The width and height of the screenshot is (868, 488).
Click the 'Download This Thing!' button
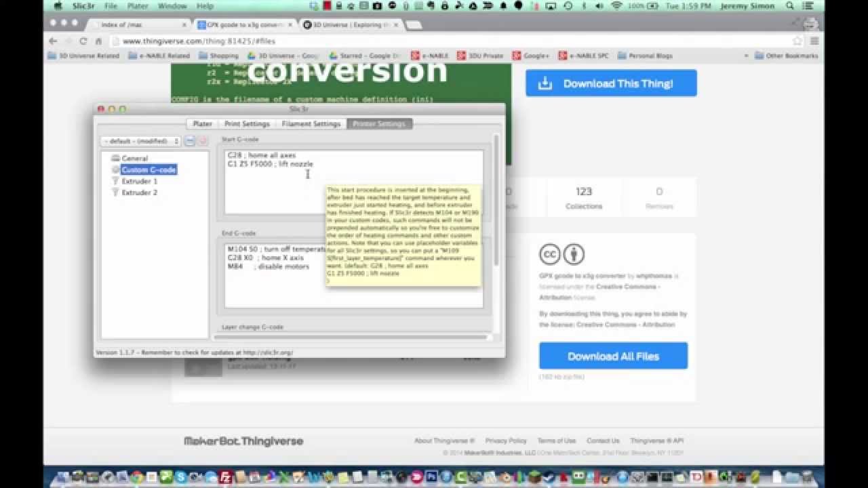pyautogui.click(x=611, y=83)
